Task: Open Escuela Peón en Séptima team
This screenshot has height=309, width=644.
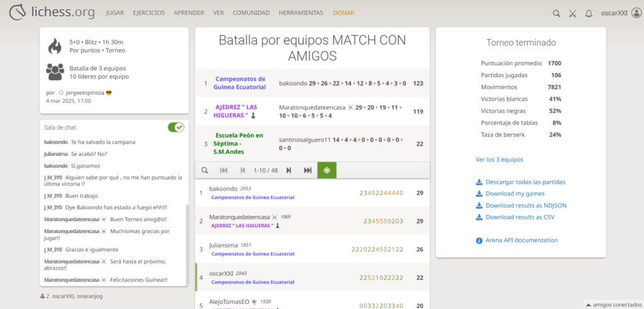Action: [x=238, y=144]
